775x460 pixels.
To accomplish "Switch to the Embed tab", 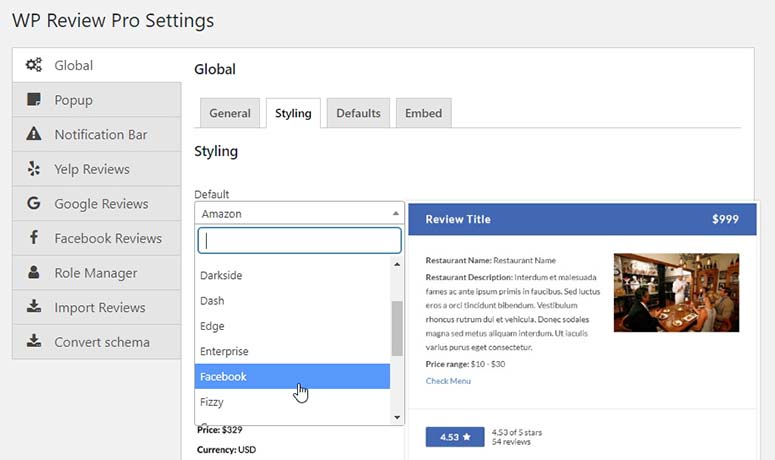I will click(424, 113).
